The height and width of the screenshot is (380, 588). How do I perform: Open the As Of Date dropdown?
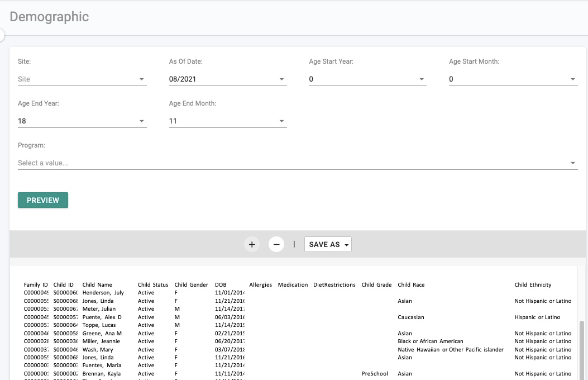pyautogui.click(x=228, y=79)
